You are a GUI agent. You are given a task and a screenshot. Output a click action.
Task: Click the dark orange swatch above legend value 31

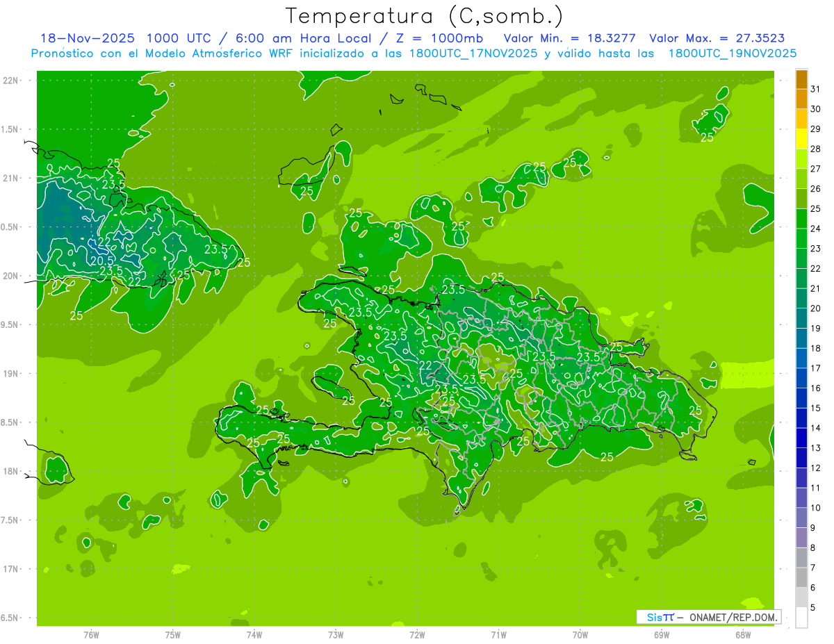801,79
